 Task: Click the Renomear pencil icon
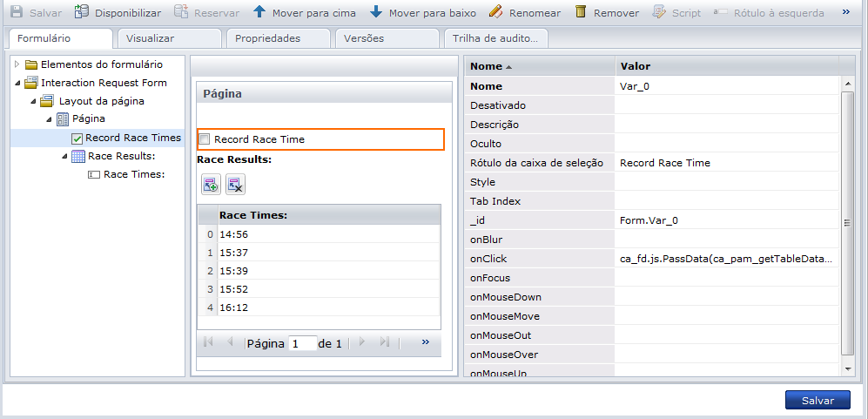click(x=495, y=12)
